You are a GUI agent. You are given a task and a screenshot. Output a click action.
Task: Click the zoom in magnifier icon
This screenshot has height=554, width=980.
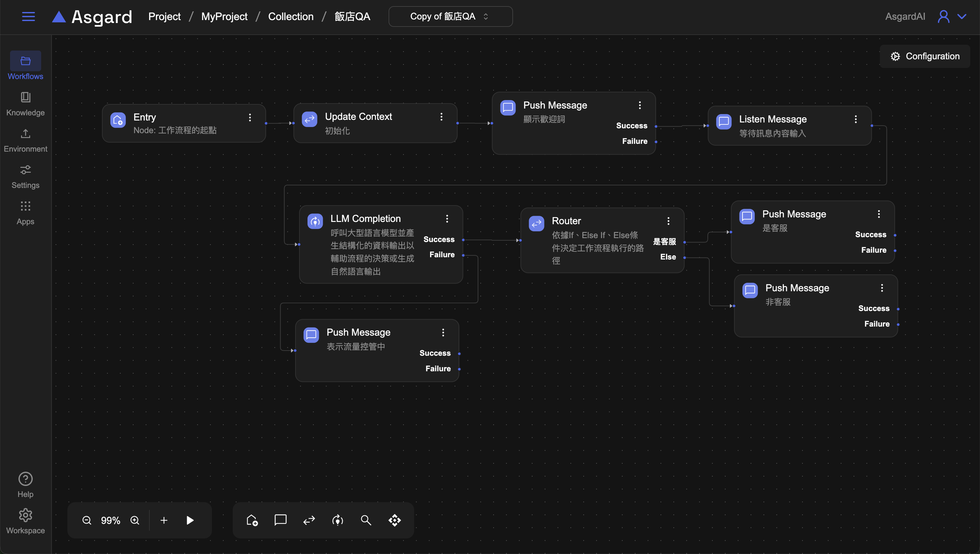(x=135, y=520)
